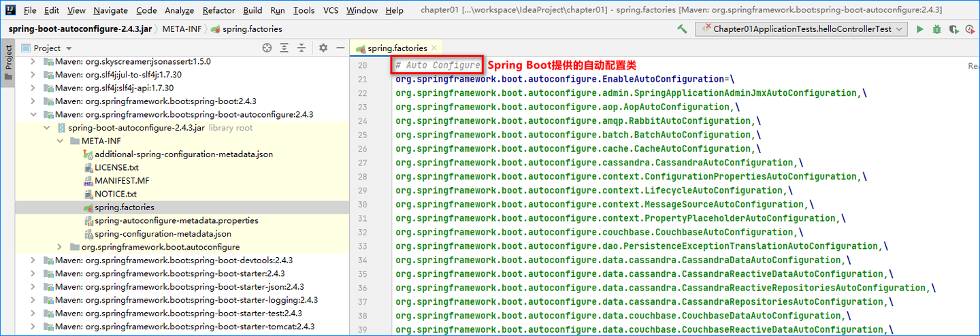Select spring-autoconfigure-metadata.properties file
Screen dimensions: 980x336
[x=171, y=220]
